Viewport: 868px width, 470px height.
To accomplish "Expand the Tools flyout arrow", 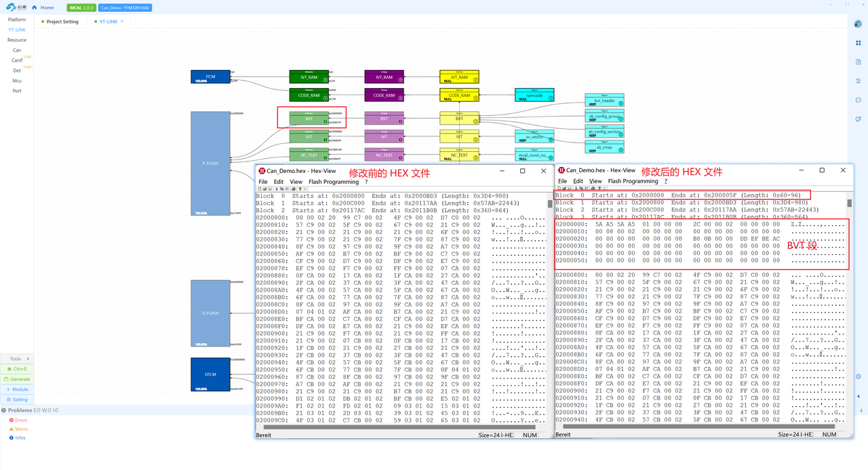I will tap(28, 359).
